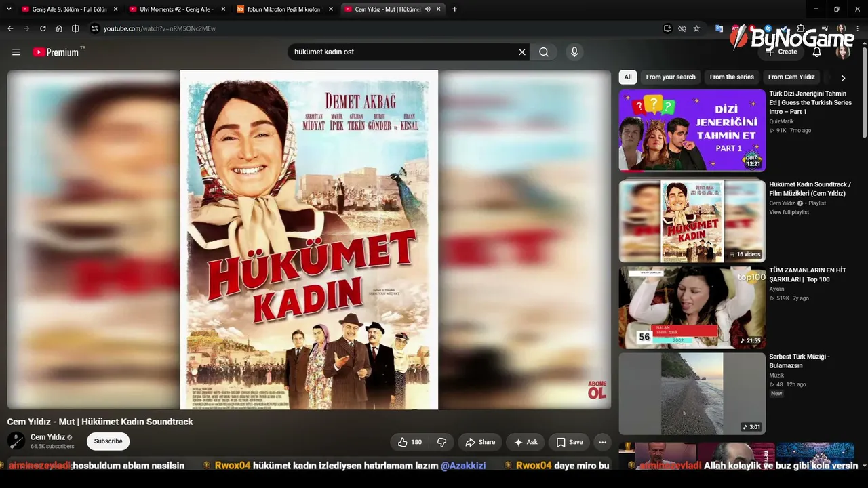Open the YouTube account avatar menu
The height and width of the screenshot is (488, 868).
pos(843,52)
